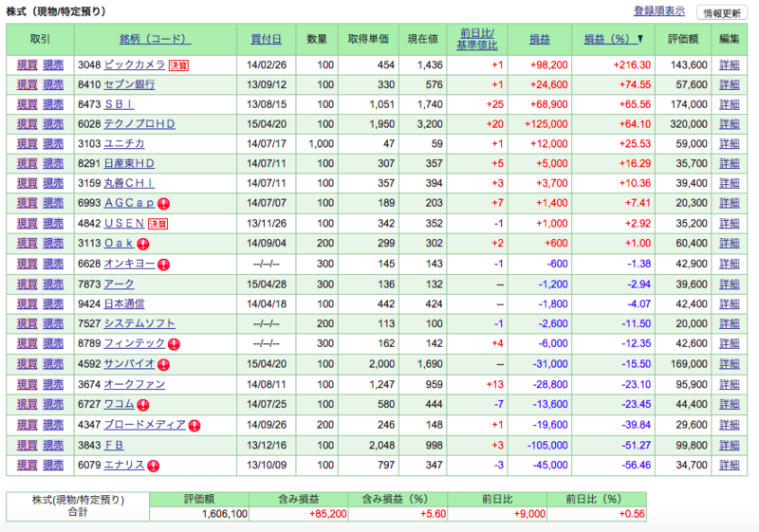Click the 情報更新 refresh button
The image size is (759, 532).
722,12
